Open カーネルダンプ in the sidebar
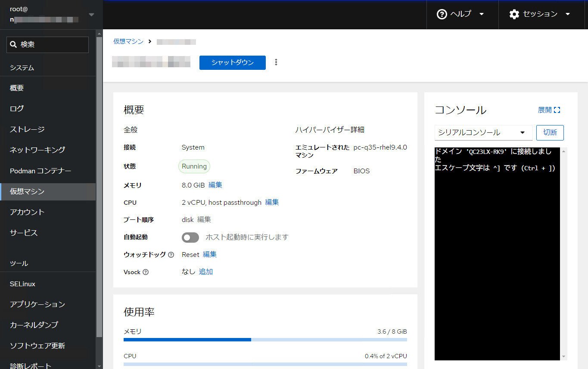The width and height of the screenshot is (588, 369). coord(48,325)
